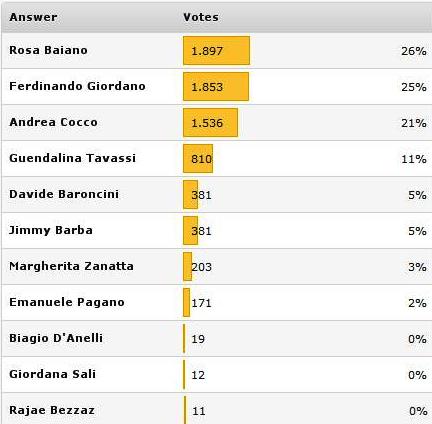This screenshot has width=432, height=424.
Task: Select the Davide Baroncini answer
Action: click(x=64, y=194)
